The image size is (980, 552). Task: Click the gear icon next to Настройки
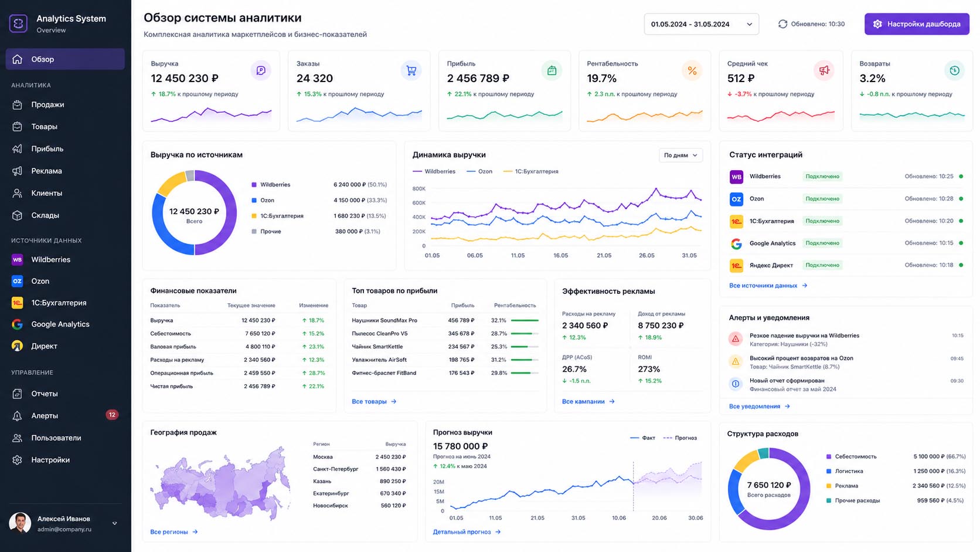18,460
